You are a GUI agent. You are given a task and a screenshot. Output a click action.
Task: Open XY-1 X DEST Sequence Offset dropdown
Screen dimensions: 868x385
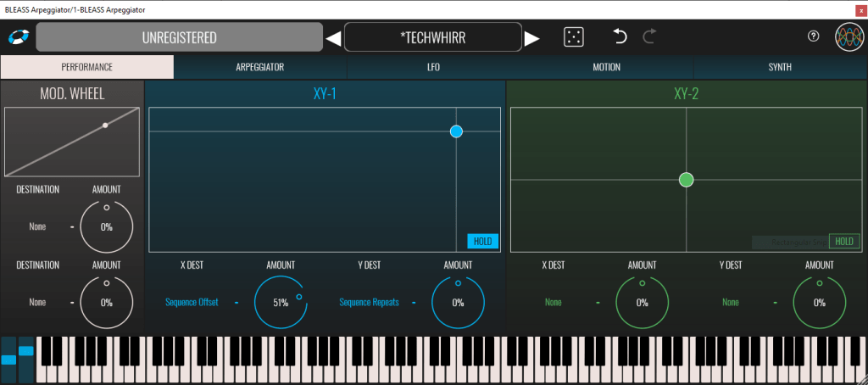click(192, 302)
